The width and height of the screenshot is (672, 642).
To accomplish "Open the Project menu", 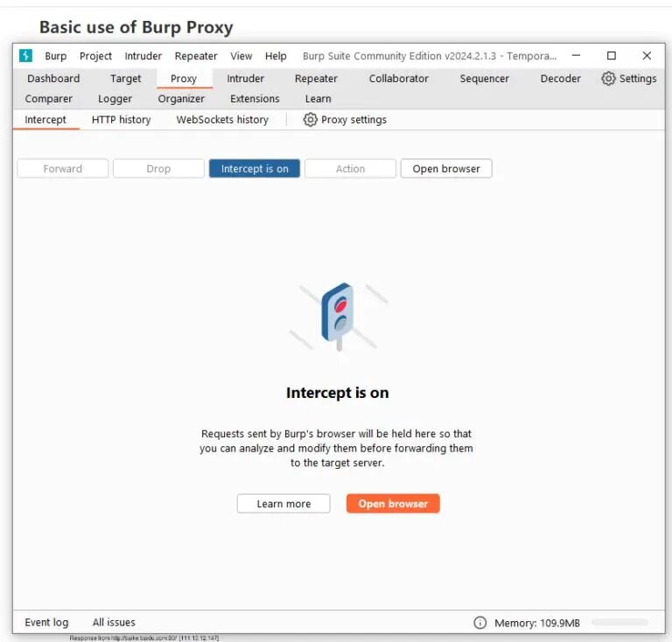I will (95, 56).
